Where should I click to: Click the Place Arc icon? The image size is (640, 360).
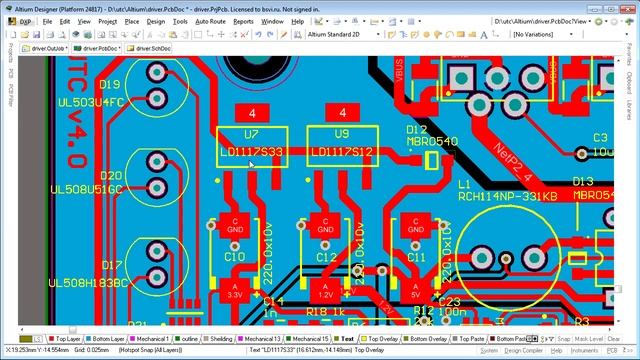[x=449, y=35]
